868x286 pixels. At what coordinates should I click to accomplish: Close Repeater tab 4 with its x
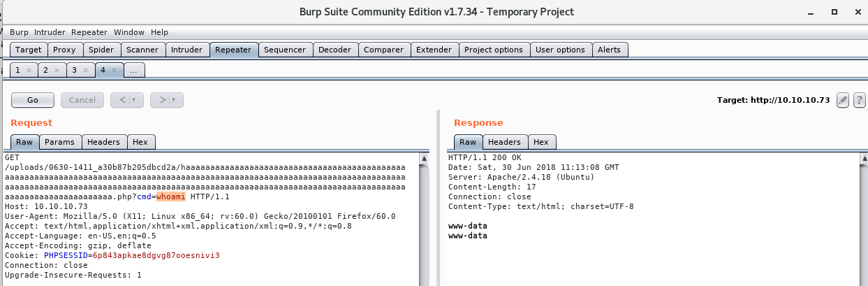pos(114,71)
